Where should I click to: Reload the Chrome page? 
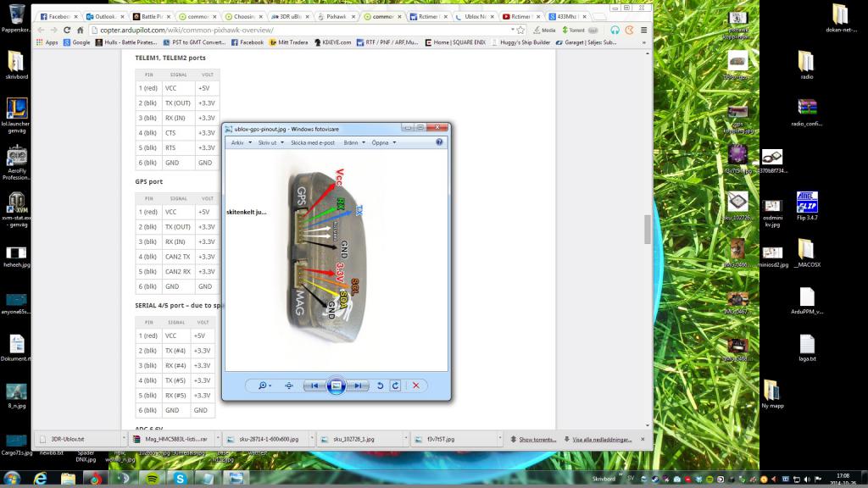coord(66,30)
